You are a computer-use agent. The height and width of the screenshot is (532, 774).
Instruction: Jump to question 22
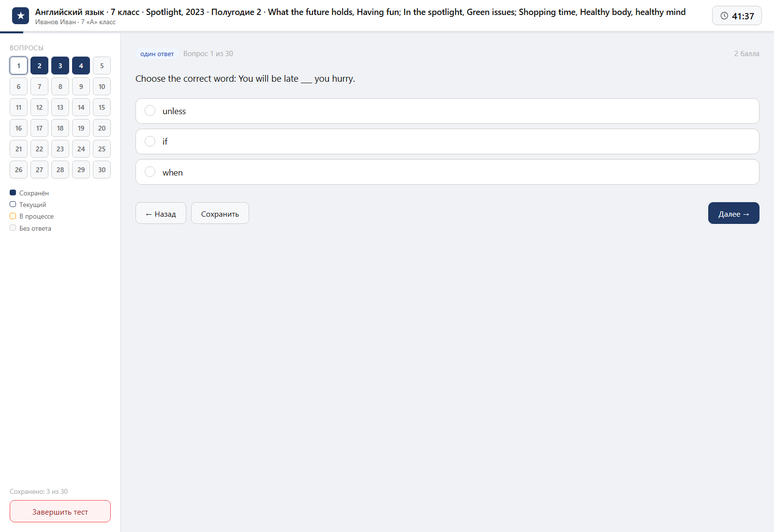pyautogui.click(x=39, y=149)
